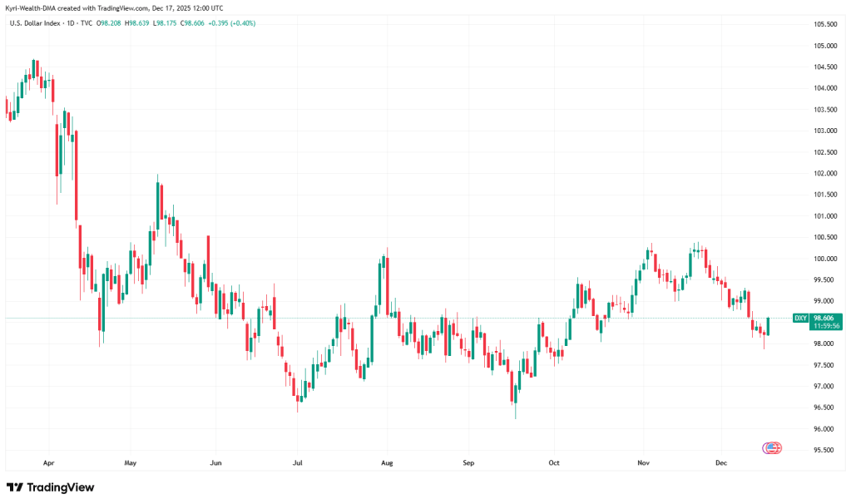This screenshot has width=851, height=504.
Task: Click the 95.500 level on price scale
Action: click(825, 450)
